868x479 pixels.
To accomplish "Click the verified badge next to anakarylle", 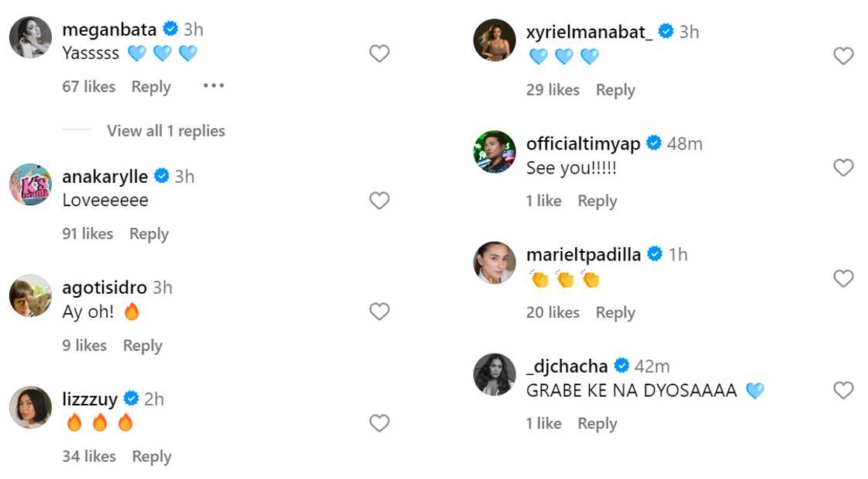I will 162,176.
